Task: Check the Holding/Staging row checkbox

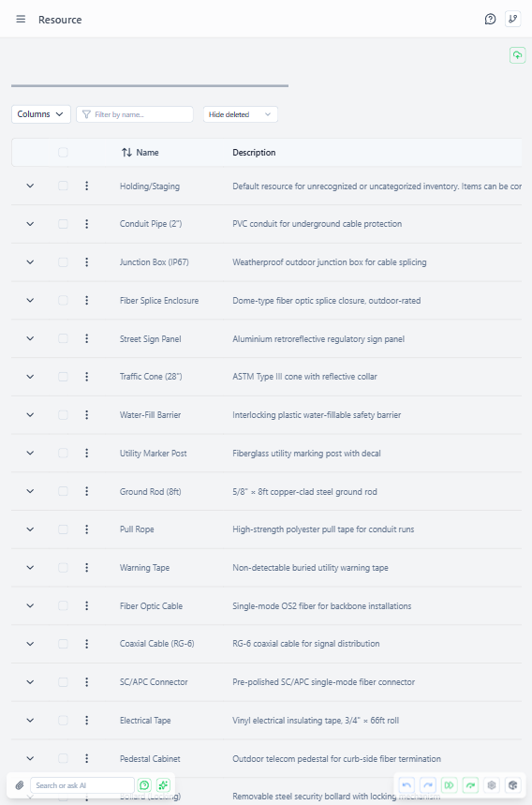Action: point(63,186)
